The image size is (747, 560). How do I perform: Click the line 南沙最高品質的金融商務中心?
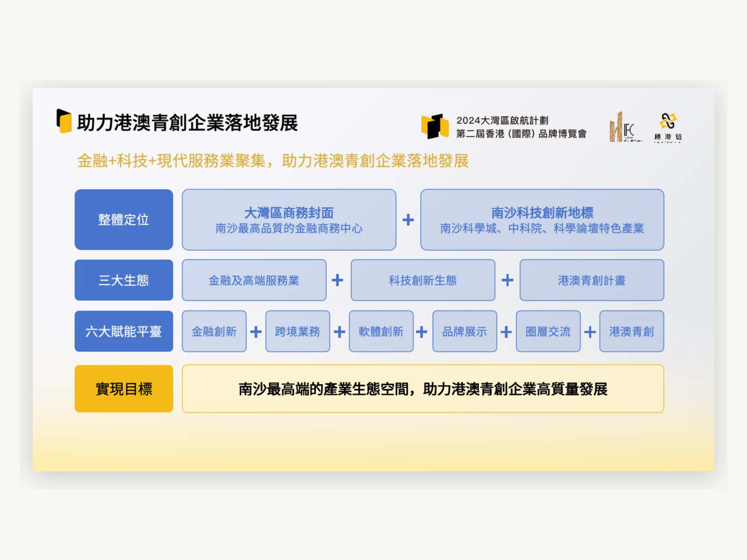(x=289, y=228)
